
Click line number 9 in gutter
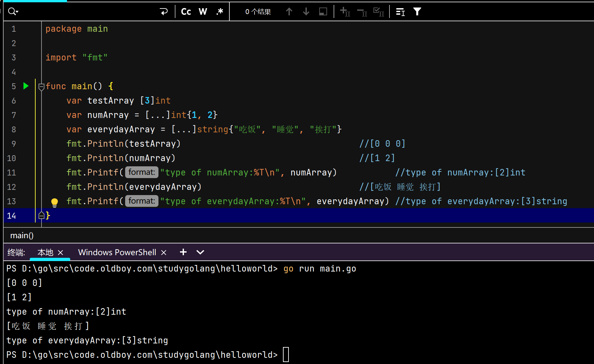pos(14,144)
